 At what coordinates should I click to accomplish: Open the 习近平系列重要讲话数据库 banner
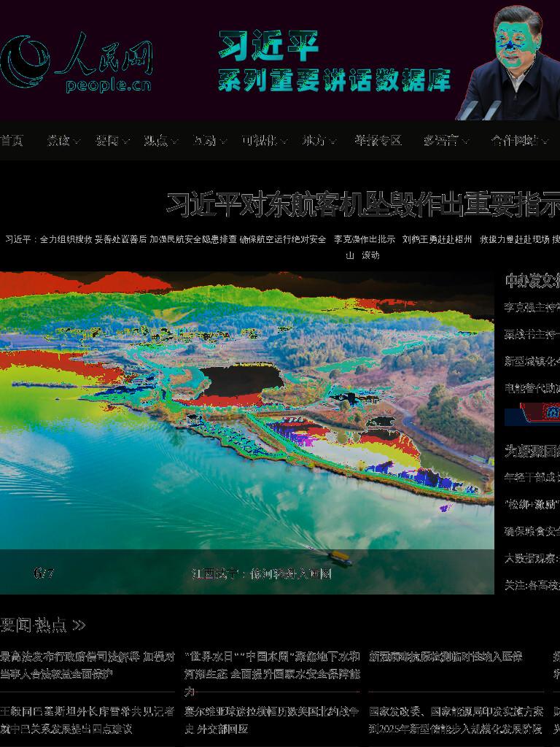334,61
